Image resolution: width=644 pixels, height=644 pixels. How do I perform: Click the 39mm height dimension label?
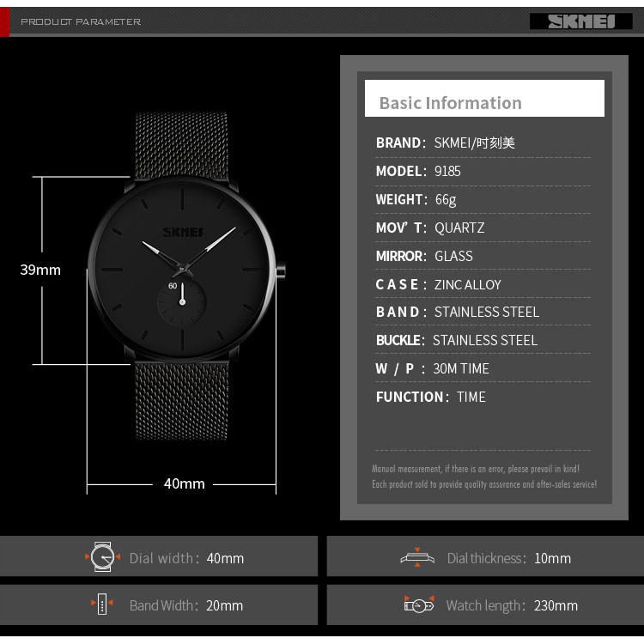pos(40,270)
